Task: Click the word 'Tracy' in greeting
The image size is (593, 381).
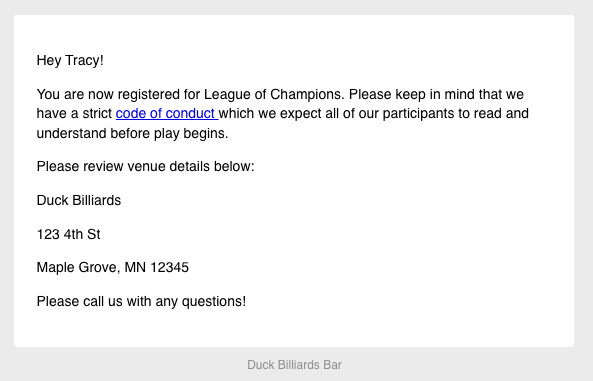Action: tap(82, 61)
